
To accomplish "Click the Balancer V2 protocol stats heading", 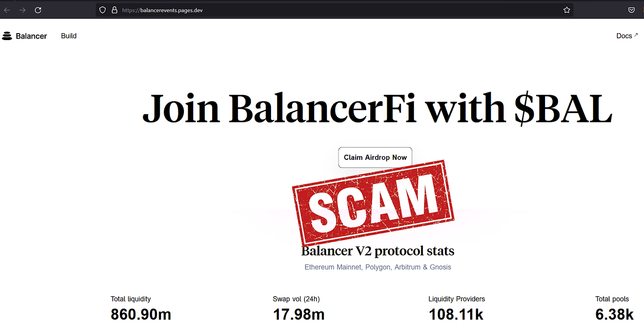I will click(377, 251).
